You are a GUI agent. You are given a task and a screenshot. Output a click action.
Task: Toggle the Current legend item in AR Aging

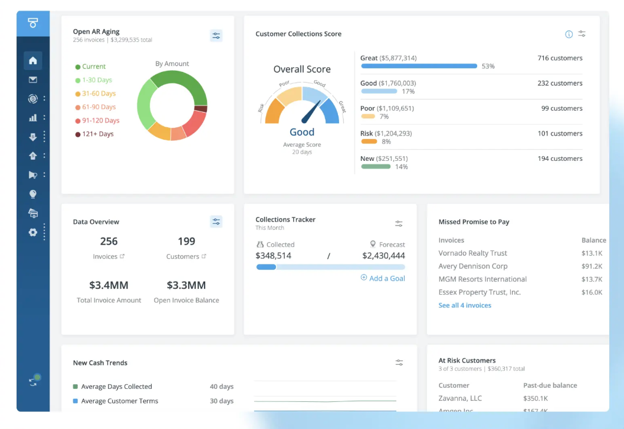(90, 67)
